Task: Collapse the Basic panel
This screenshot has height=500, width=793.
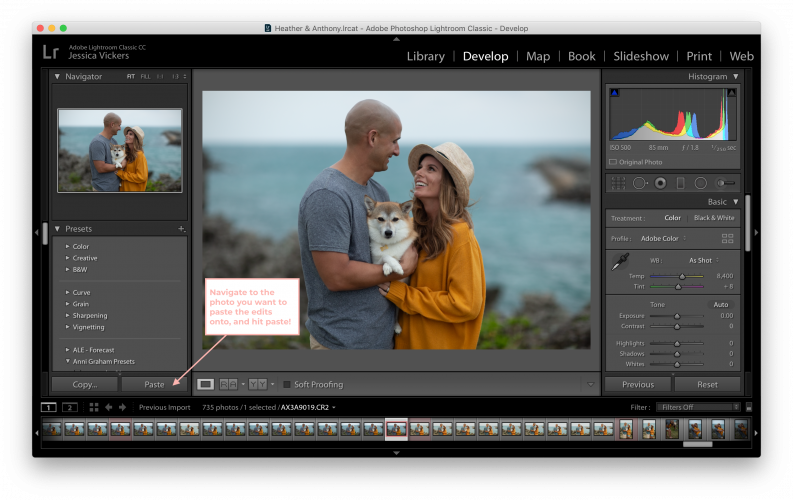Action: (x=736, y=202)
